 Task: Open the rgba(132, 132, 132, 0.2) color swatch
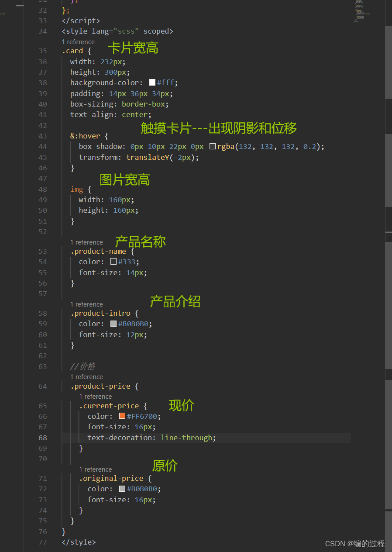213,147
